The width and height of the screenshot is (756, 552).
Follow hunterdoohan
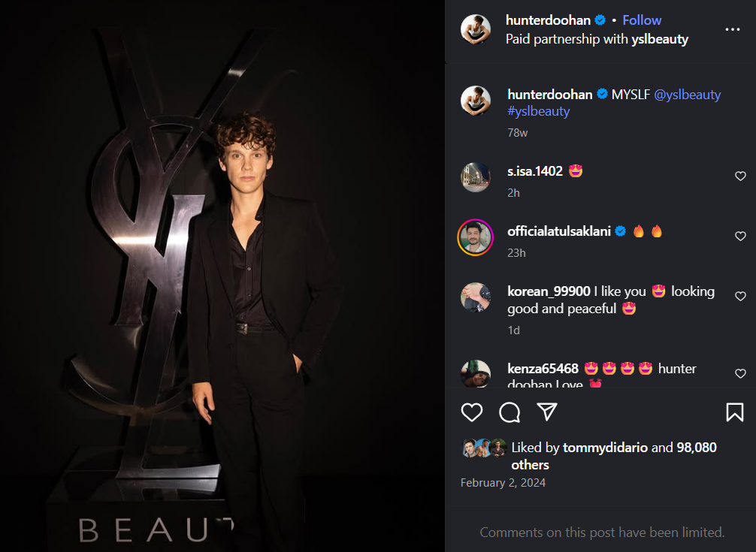pyautogui.click(x=642, y=20)
